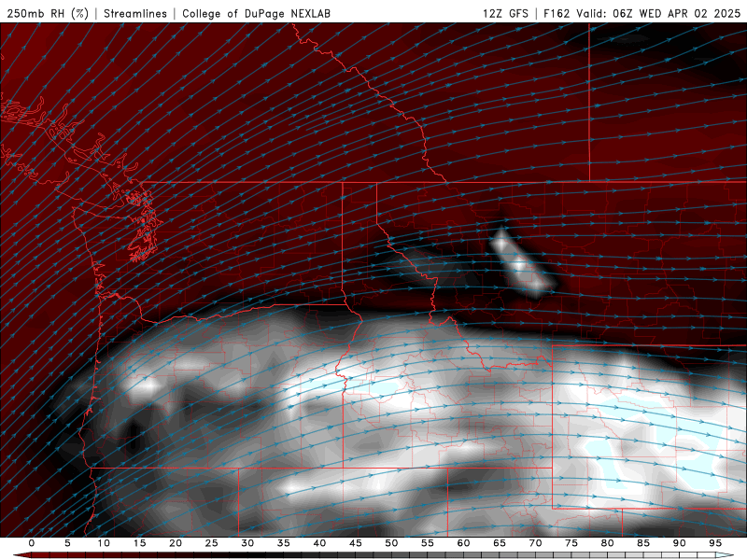Click the 95 label on the color scale

coord(715,543)
